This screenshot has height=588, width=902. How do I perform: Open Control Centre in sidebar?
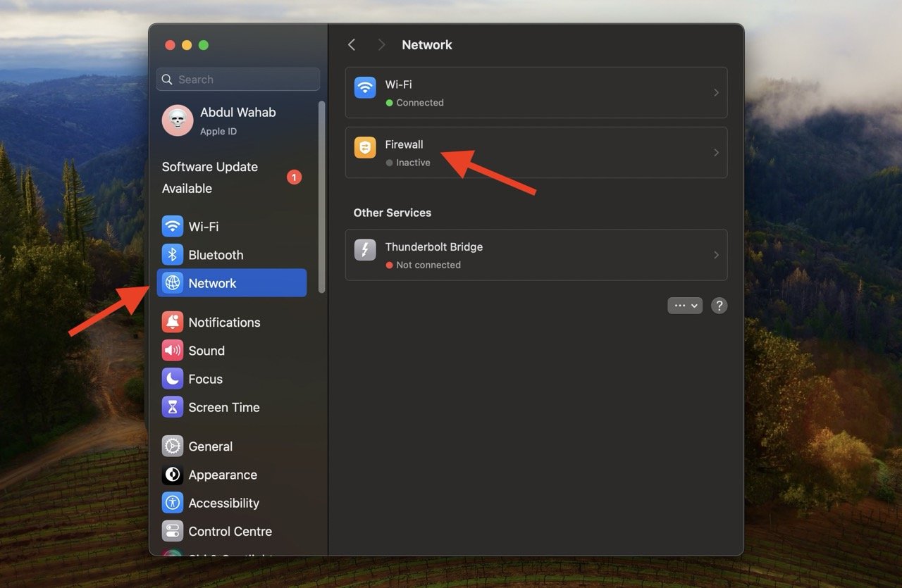point(230,531)
